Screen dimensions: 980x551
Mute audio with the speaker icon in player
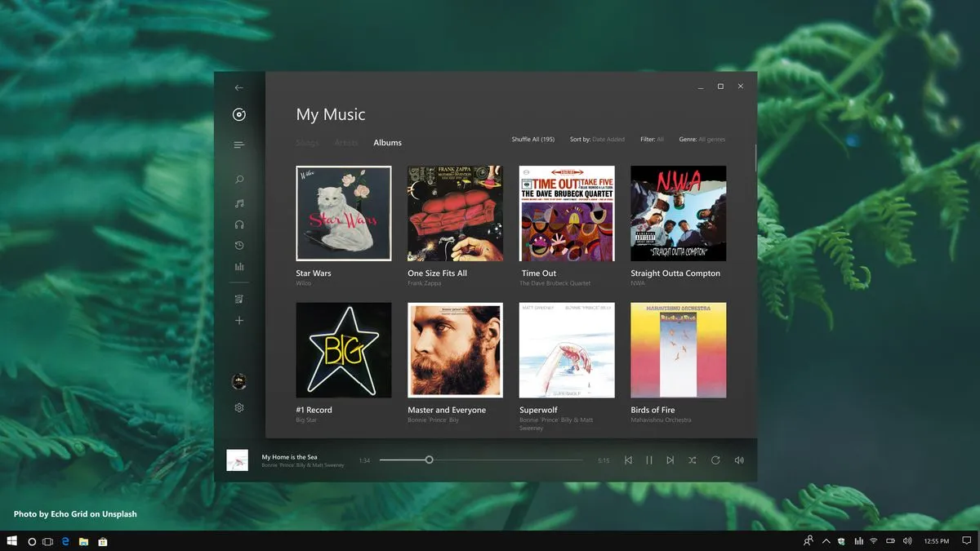click(x=739, y=460)
